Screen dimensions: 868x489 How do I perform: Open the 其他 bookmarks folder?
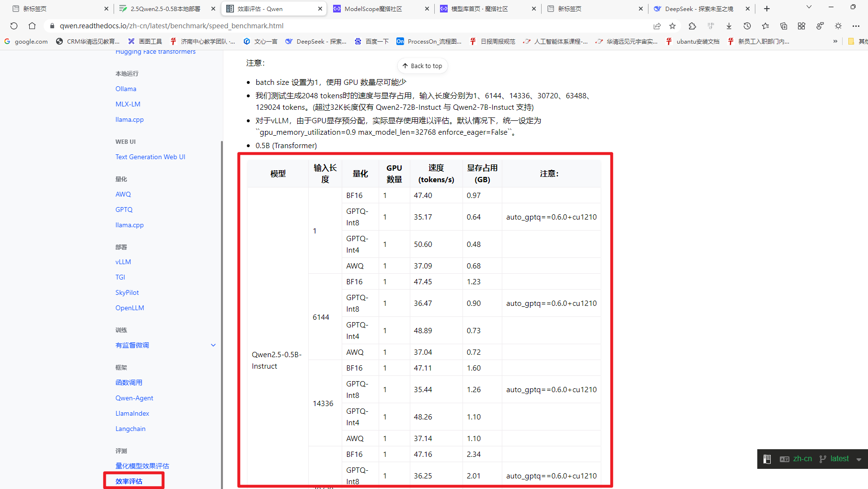click(x=858, y=41)
